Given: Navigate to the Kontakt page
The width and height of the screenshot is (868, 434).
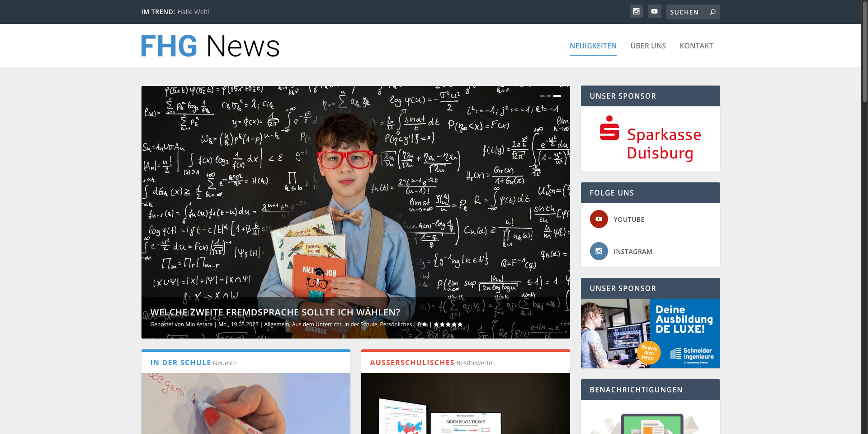Looking at the screenshot, I should pos(696,46).
